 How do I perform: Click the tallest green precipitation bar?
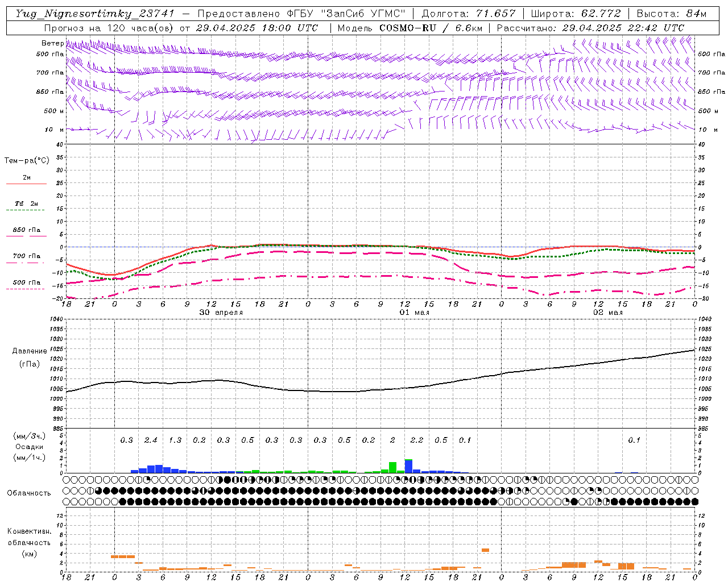click(x=392, y=467)
